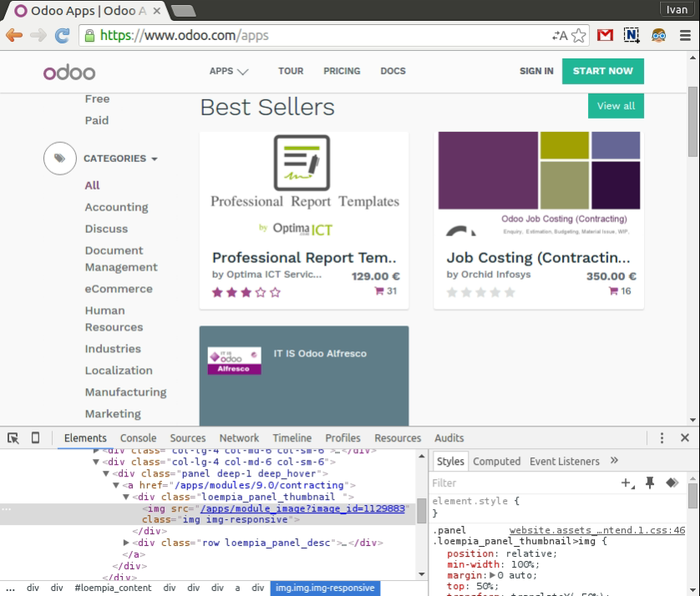The image size is (700, 596).
Task: Switch to the Audits tab
Action: [x=449, y=438]
